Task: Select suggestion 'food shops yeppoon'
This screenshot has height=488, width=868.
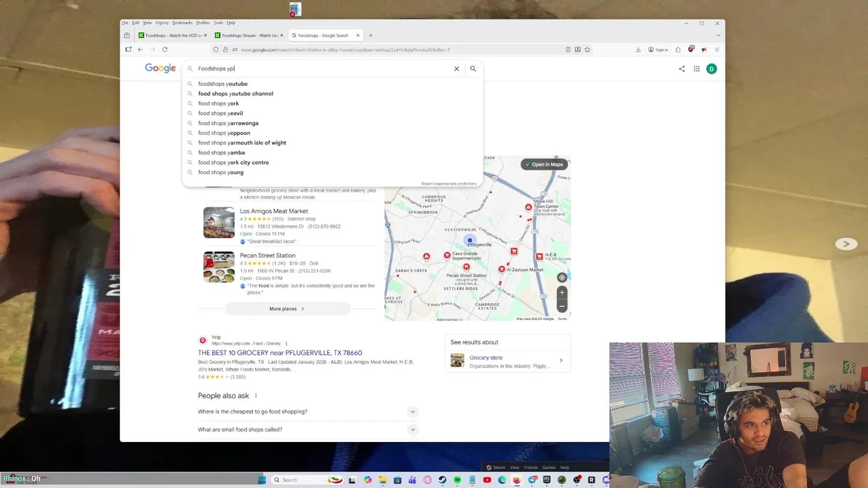Action: click(332, 133)
